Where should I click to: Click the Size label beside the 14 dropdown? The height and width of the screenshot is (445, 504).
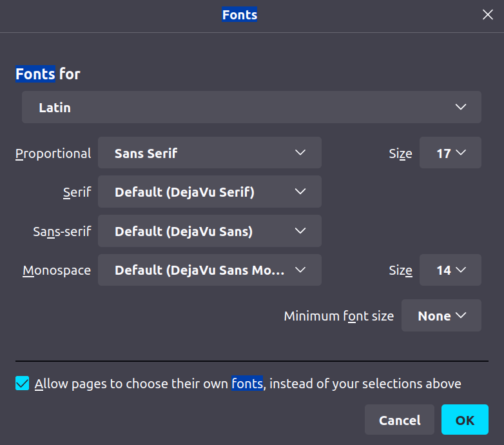point(400,270)
